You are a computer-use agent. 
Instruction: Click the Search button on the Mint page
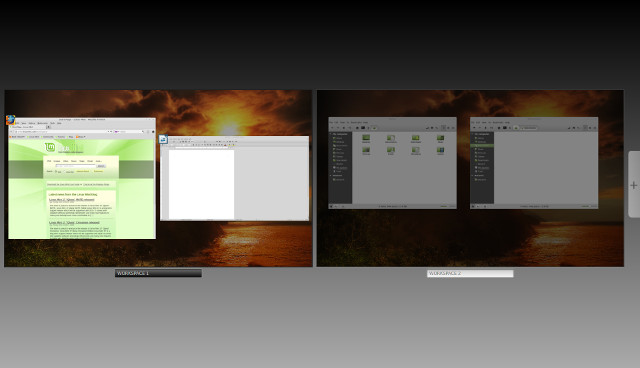pos(101,166)
